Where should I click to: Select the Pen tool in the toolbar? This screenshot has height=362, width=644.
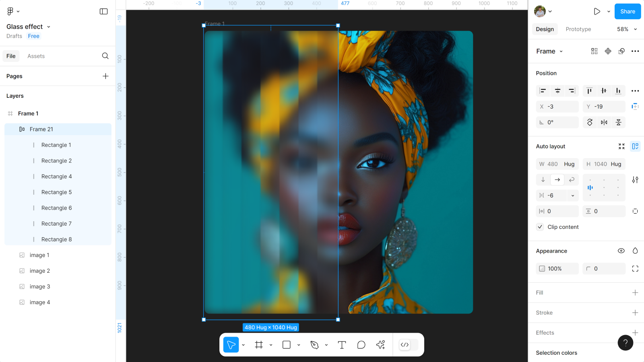pos(315,345)
